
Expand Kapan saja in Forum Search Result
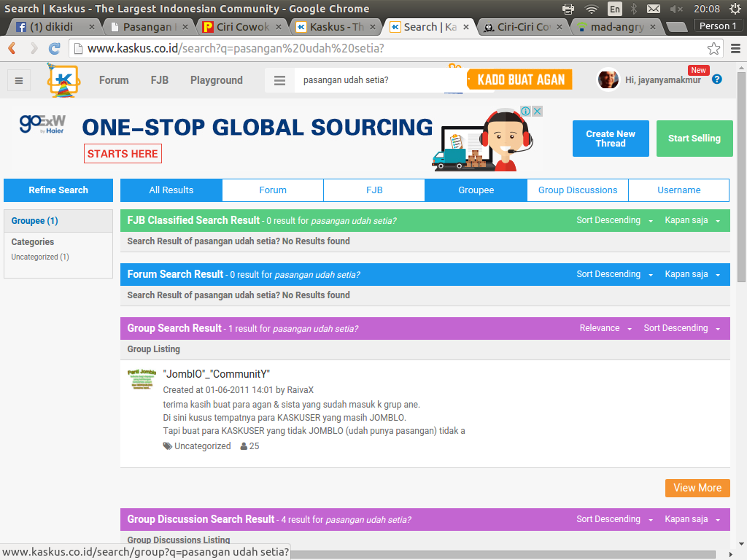point(693,274)
